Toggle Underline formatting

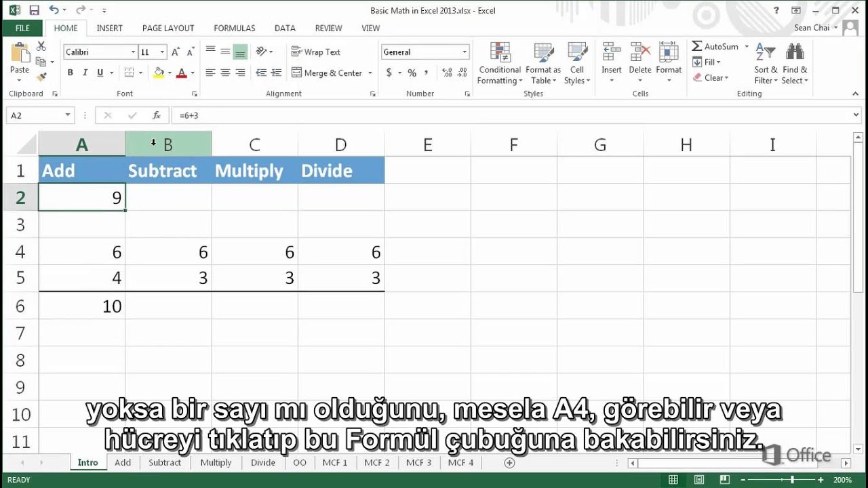pos(100,73)
